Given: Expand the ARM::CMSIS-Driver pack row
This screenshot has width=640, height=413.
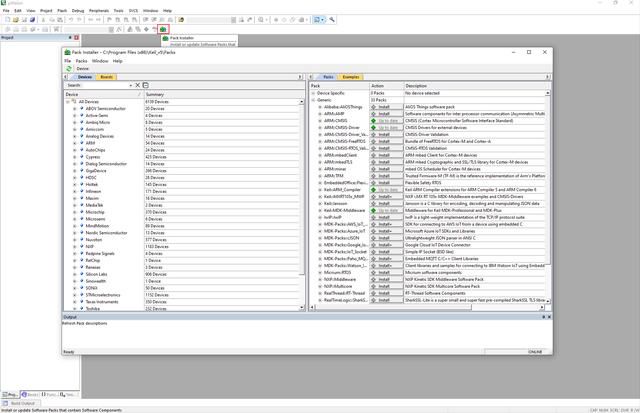Looking at the screenshot, I should coord(320,128).
